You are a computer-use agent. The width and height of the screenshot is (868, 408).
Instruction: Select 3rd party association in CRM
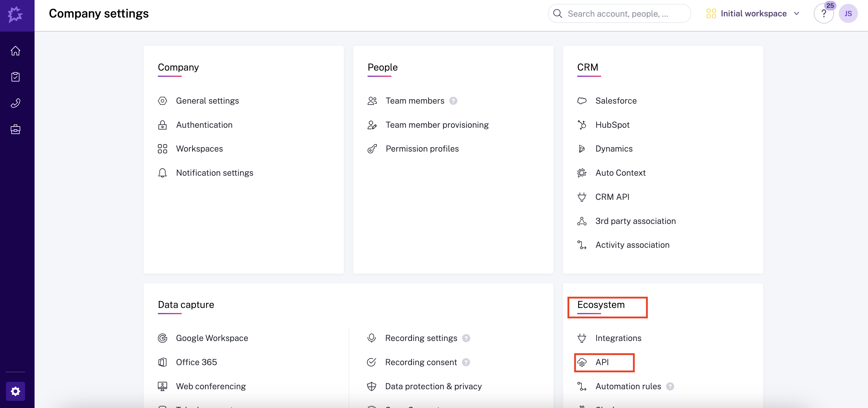pos(635,221)
